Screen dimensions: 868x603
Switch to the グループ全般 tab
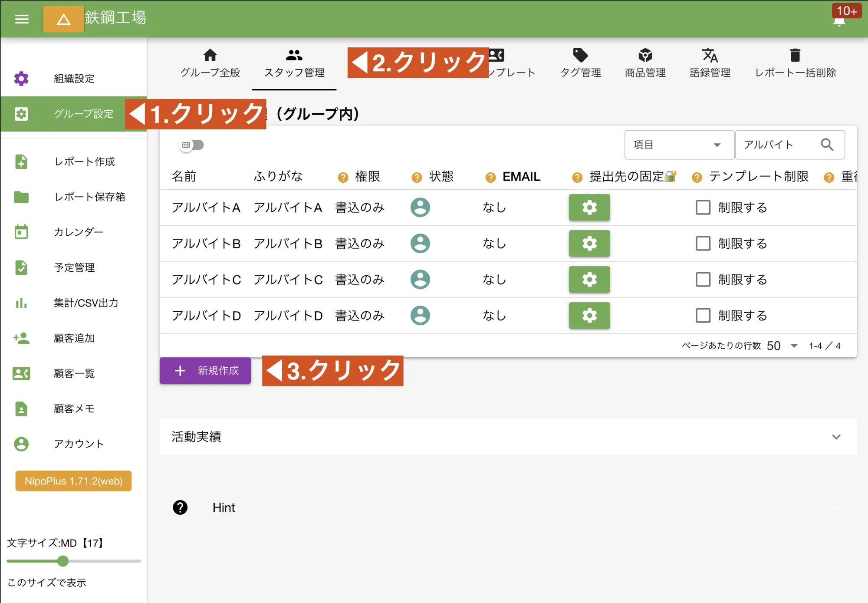[210, 63]
